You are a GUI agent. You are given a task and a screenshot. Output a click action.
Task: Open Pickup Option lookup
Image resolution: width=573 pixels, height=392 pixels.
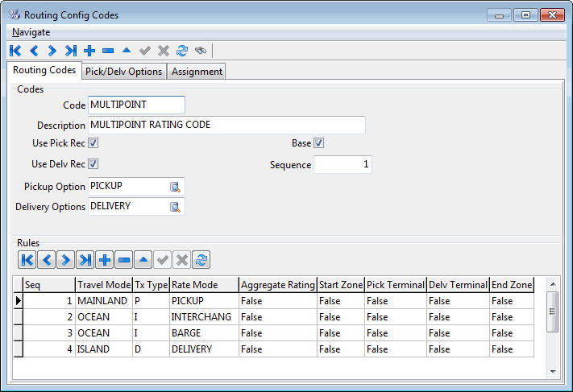(175, 187)
